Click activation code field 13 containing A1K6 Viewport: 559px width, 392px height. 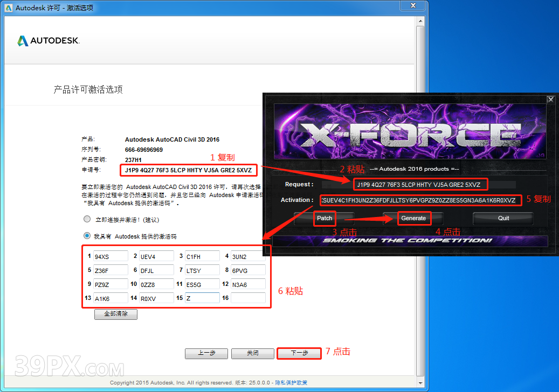(111, 298)
